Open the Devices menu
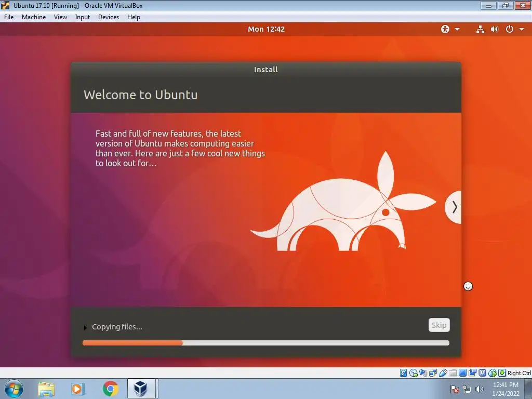The width and height of the screenshot is (532, 399). pyautogui.click(x=108, y=17)
